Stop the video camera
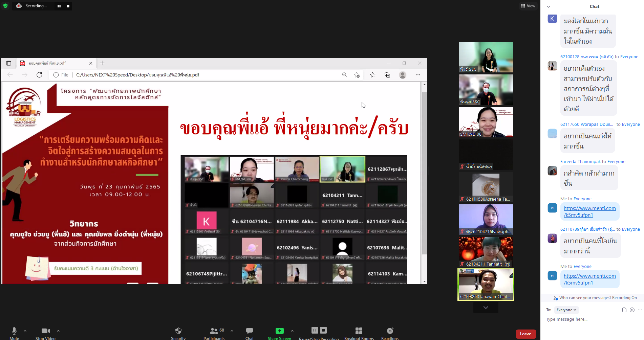Image resolution: width=644 pixels, height=340 pixels. pos(45,331)
